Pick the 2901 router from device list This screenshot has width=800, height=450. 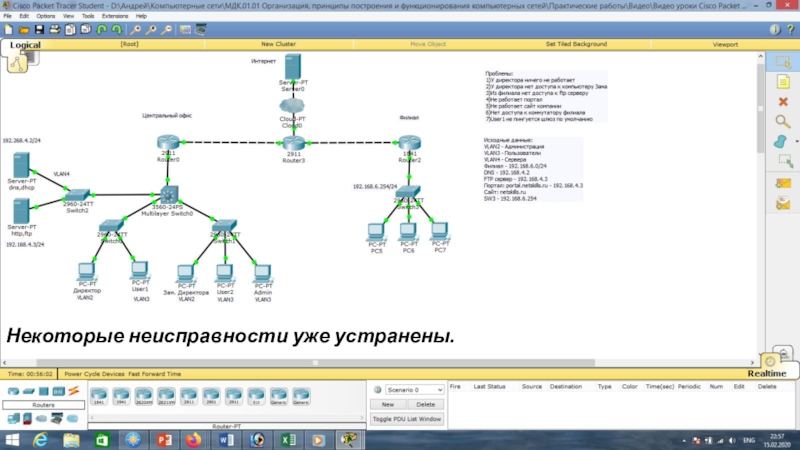211,396
